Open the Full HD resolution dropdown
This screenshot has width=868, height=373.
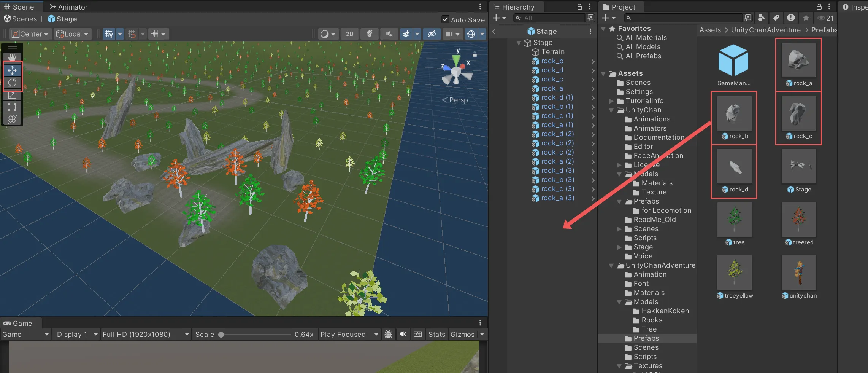tap(146, 334)
